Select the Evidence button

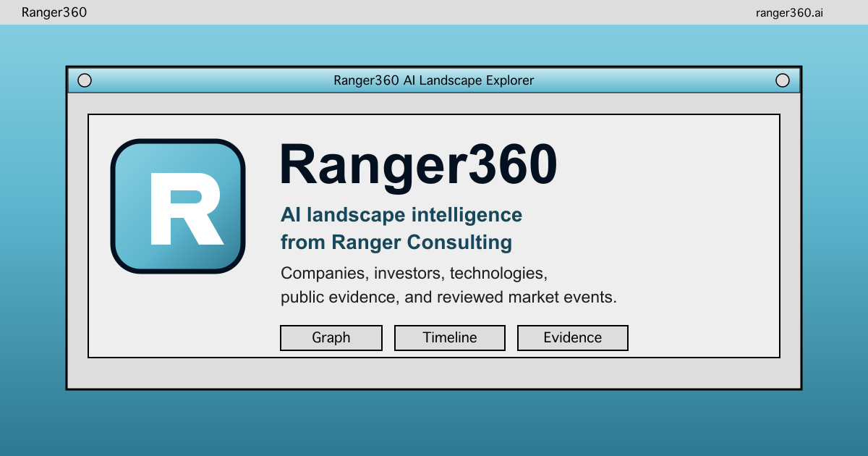[573, 338]
